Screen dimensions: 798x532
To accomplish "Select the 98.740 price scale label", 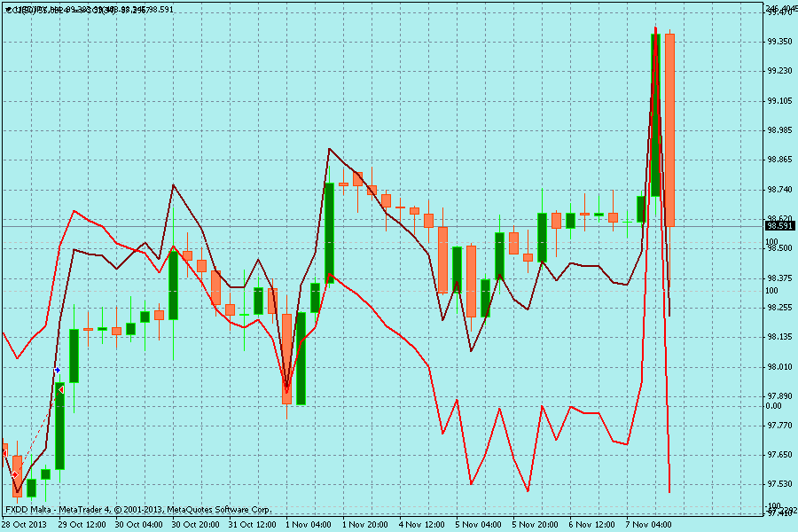I will pos(778,189).
